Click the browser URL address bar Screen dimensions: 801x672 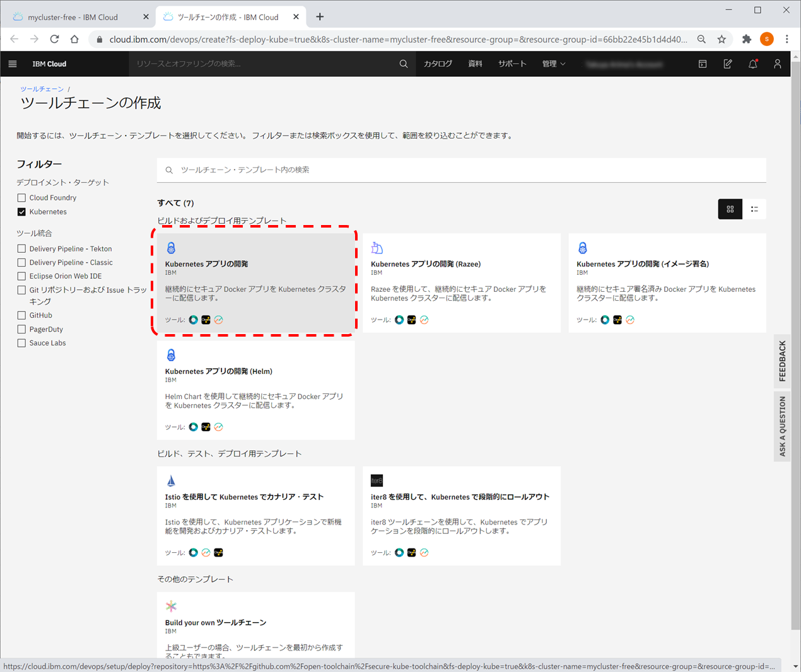[397, 39]
